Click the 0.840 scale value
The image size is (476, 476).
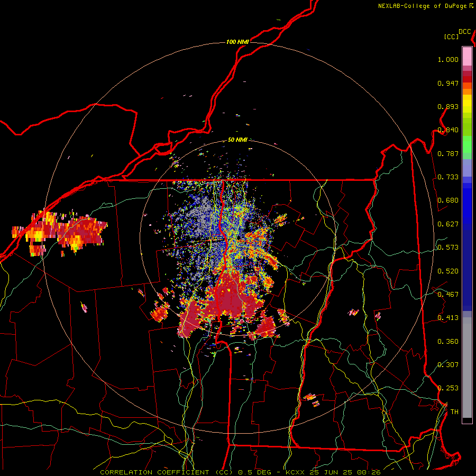448,130
